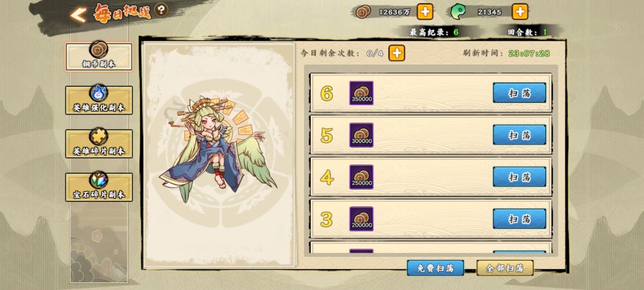This screenshot has height=290, width=644.
Task: Switch to the 宝石碎片副本 tab
Action: click(99, 187)
